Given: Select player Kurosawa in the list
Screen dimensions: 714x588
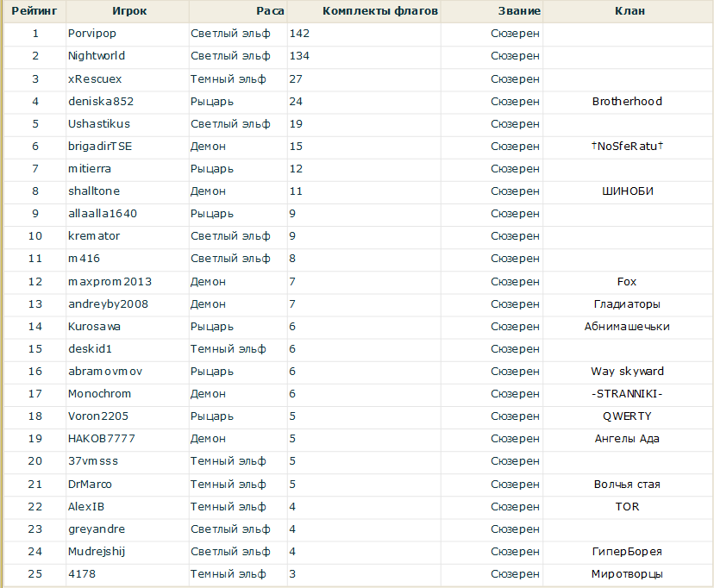Looking at the screenshot, I should [94, 327].
